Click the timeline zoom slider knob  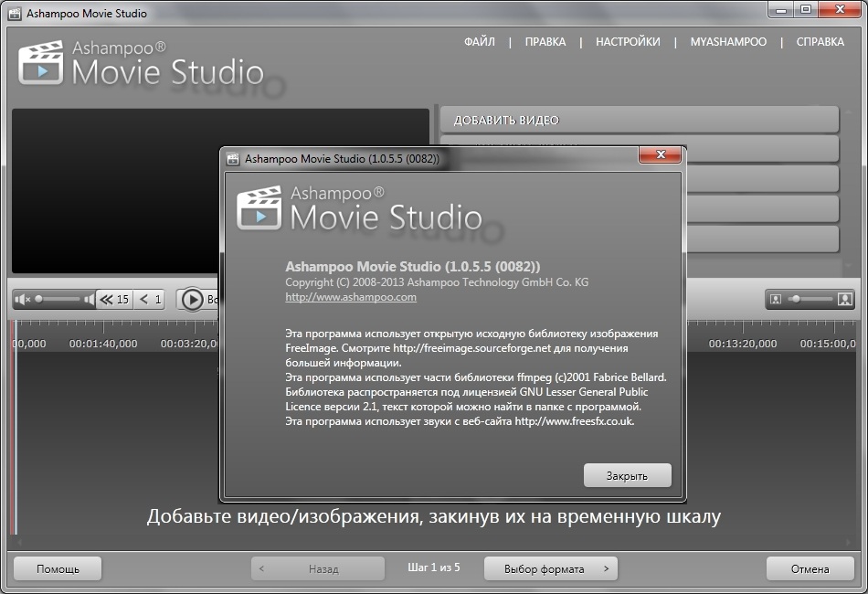(x=796, y=300)
